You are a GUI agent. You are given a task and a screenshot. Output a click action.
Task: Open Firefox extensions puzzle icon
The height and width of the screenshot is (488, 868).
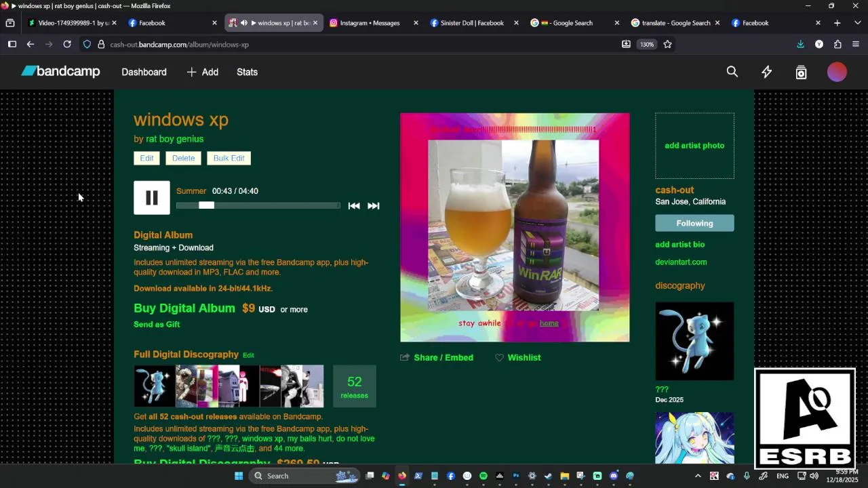tap(837, 44)
